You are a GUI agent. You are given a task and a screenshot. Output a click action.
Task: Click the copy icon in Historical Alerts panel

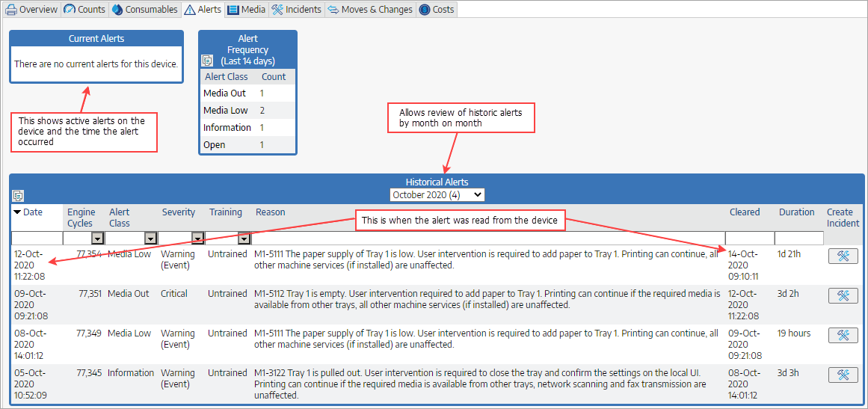(x=18, y=195)
